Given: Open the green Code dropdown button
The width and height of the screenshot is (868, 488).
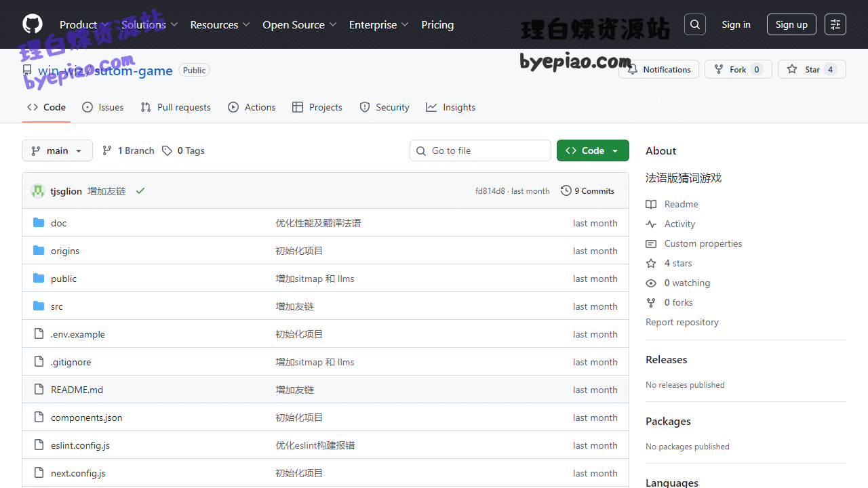Looking at the screenshot, I should tap(593, 150).
